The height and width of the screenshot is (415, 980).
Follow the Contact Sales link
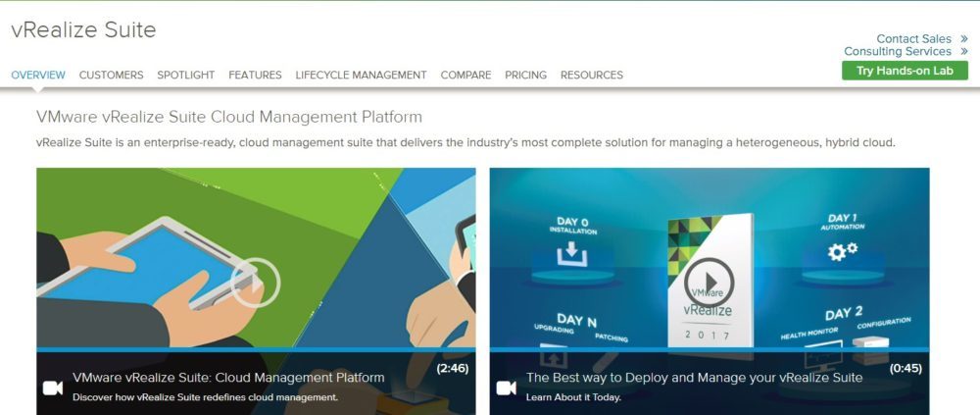click(913, 39)
